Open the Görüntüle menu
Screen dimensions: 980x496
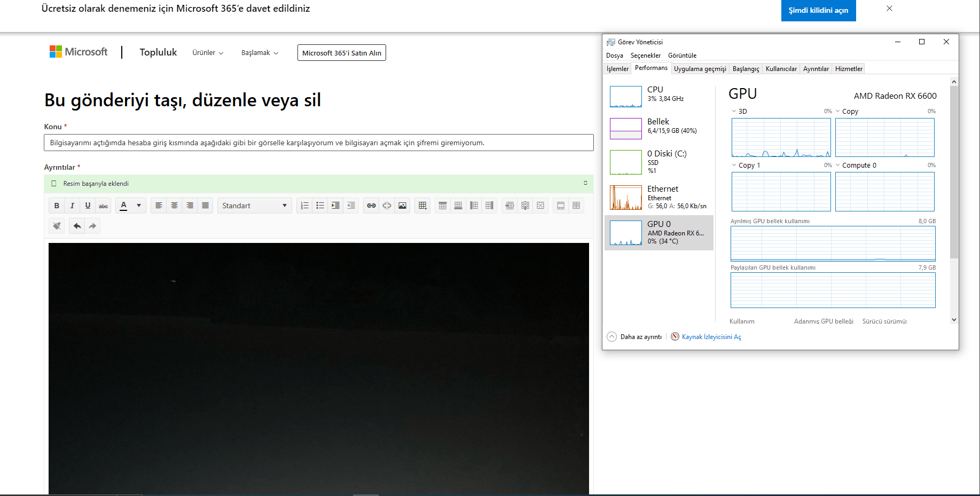pyautogui.click(x=683, y=56)
